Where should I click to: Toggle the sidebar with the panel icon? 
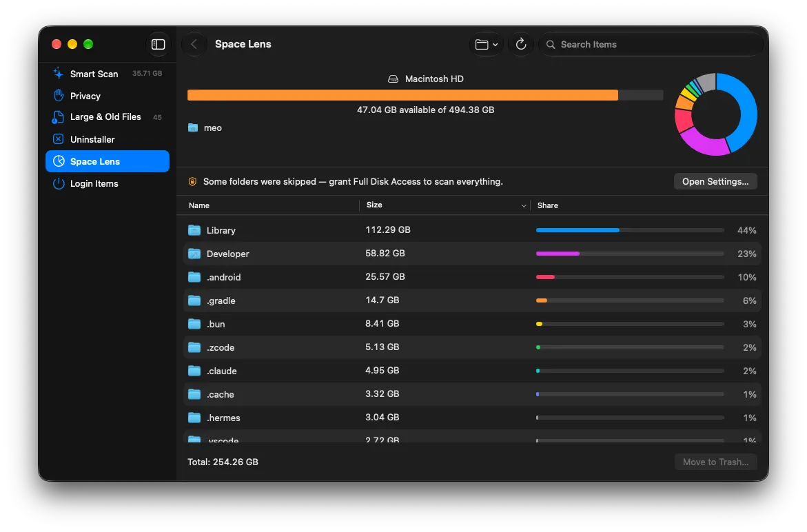158,44
